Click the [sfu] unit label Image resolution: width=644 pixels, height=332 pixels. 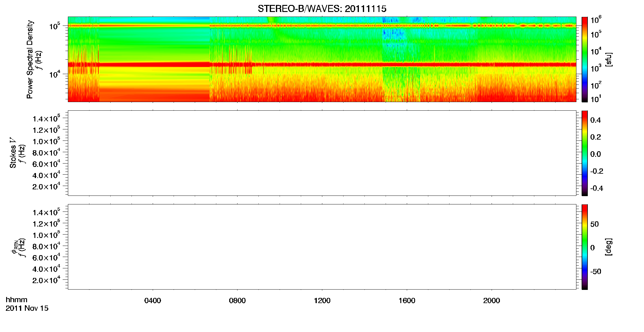click(x=608, y=59)
